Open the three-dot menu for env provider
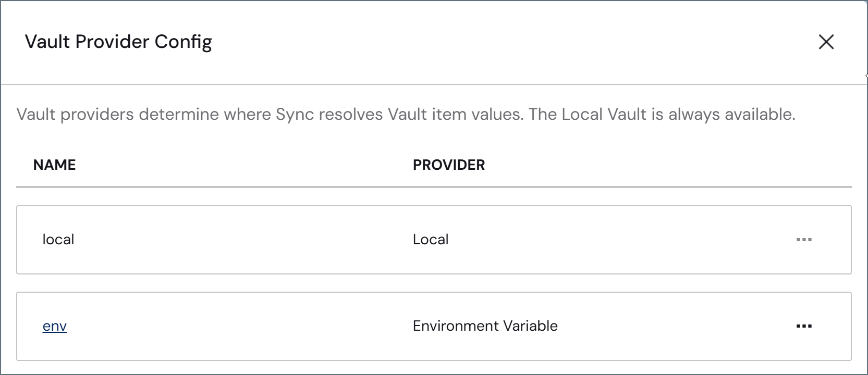Image resolution: width=868 pixels, height=375 pixels. click(804, 326)
